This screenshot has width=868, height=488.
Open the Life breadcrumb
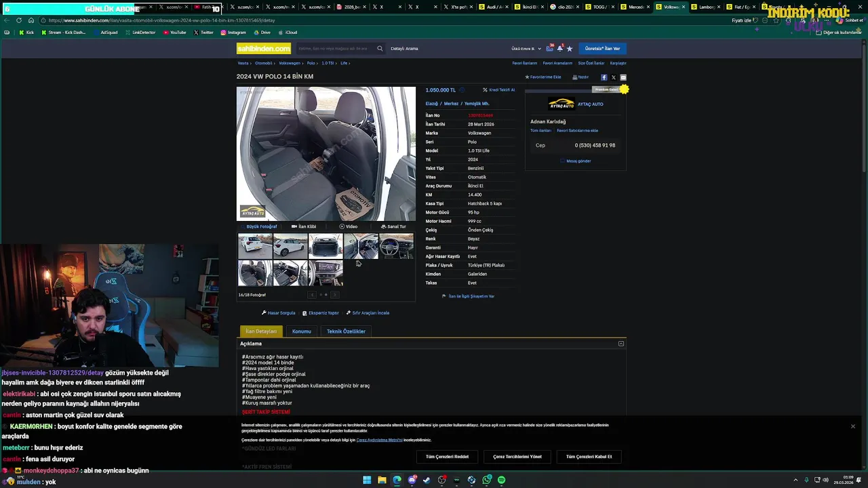click(x=344, y=63)
